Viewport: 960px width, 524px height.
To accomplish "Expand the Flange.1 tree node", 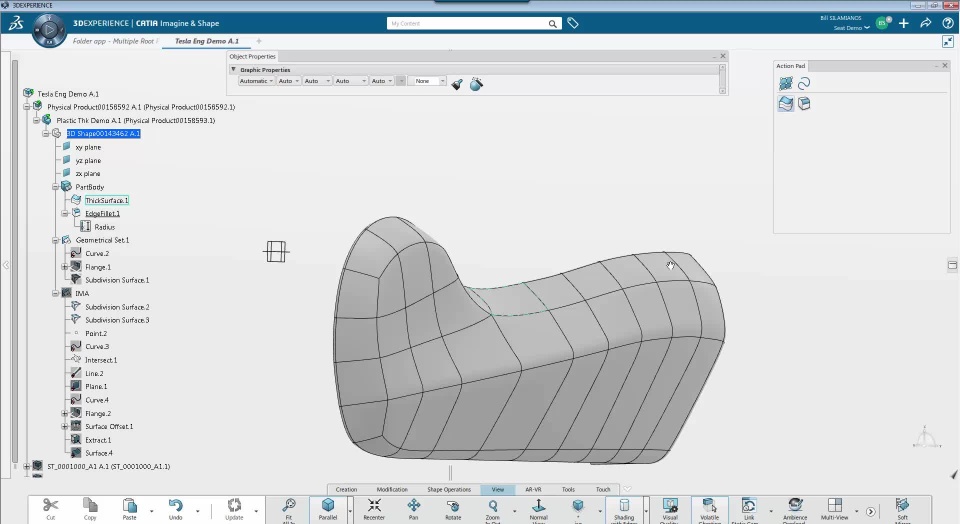I will click(64, 267).
